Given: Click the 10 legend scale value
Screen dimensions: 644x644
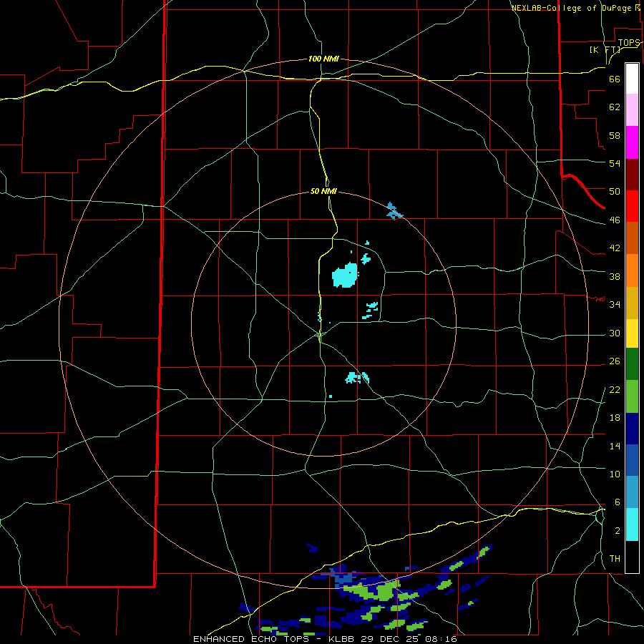Looking at the screenshot, I should click(615, 474).
